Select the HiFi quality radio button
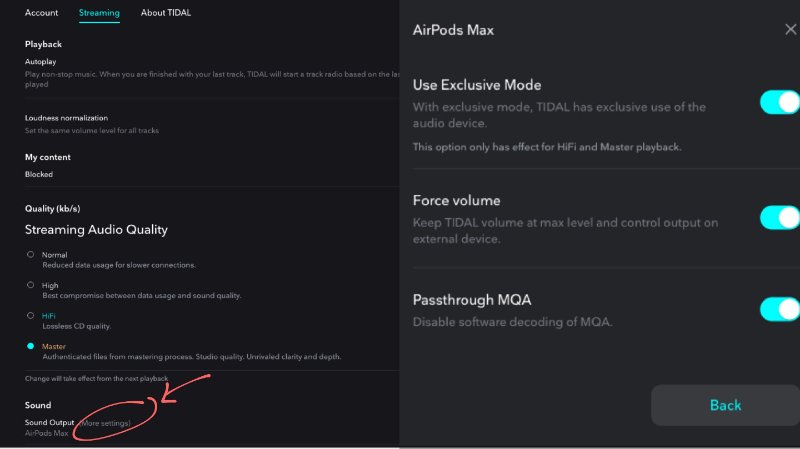800x449 pixels. [31, 316]
